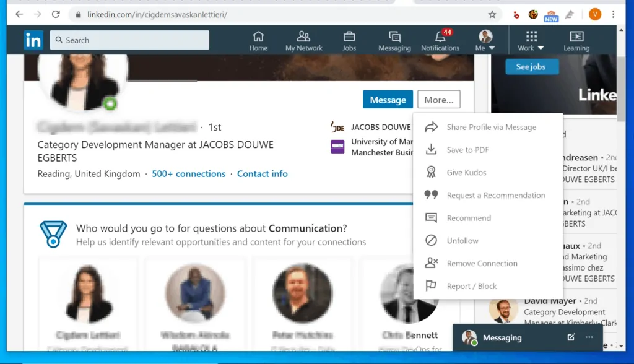The image size is (634, 364).
Task: Click the See jobs ad button
Action: (532, 67)
